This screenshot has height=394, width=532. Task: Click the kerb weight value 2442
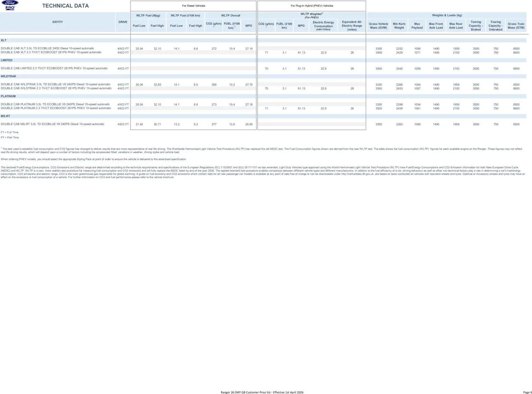coord(399,69)
